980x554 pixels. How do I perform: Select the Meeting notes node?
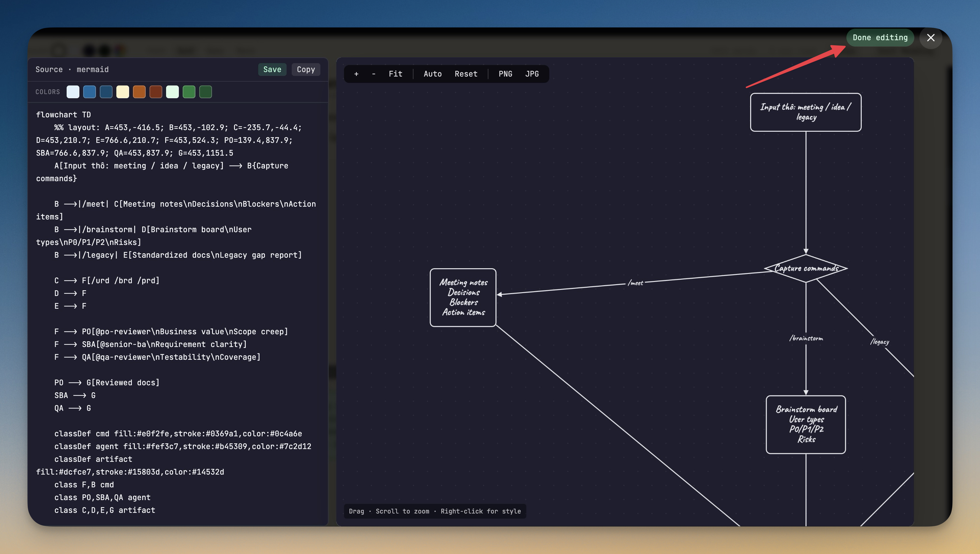click(463, 298)
